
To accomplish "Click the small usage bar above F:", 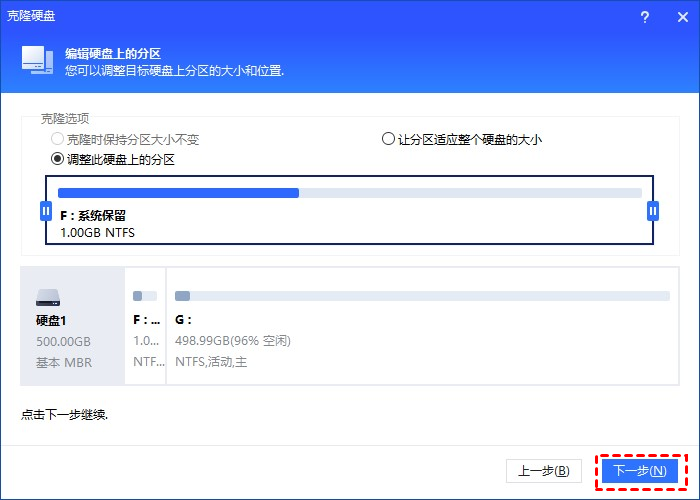I will pos(144,296).
